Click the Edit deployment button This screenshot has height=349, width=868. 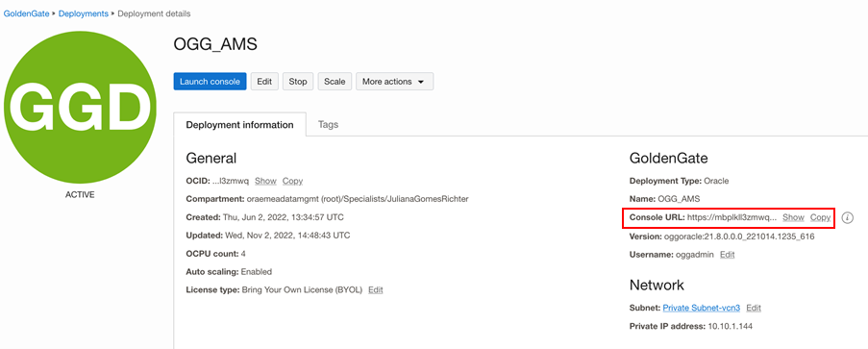click(x=264, y=82)
